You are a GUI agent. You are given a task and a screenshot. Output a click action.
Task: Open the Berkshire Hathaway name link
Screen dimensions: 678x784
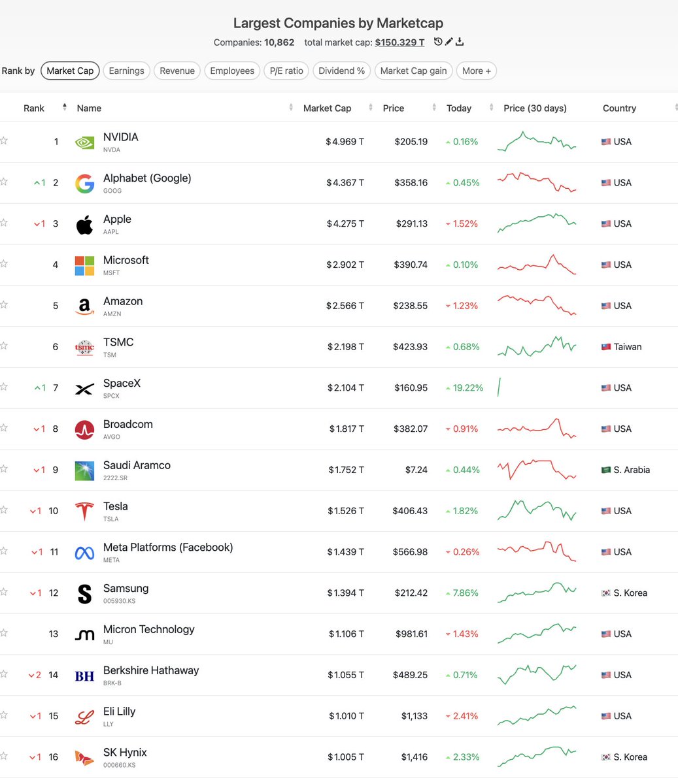coord(151,670)
